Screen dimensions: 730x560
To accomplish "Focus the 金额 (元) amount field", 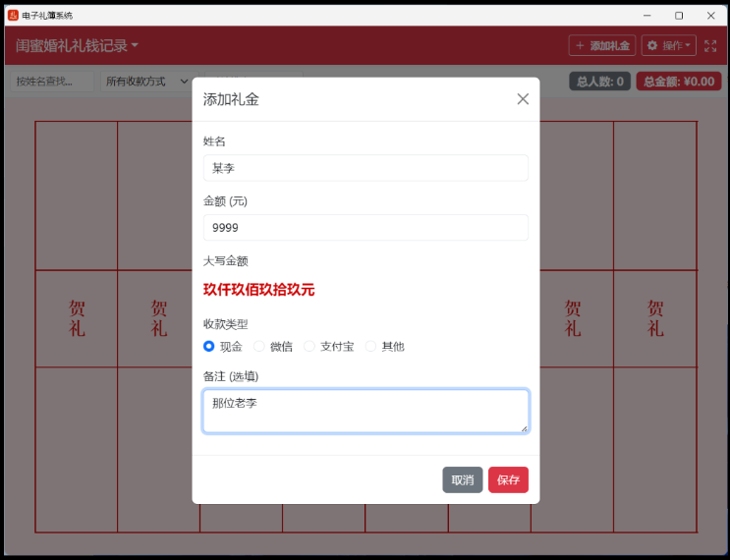I will (x=365, y=228).
